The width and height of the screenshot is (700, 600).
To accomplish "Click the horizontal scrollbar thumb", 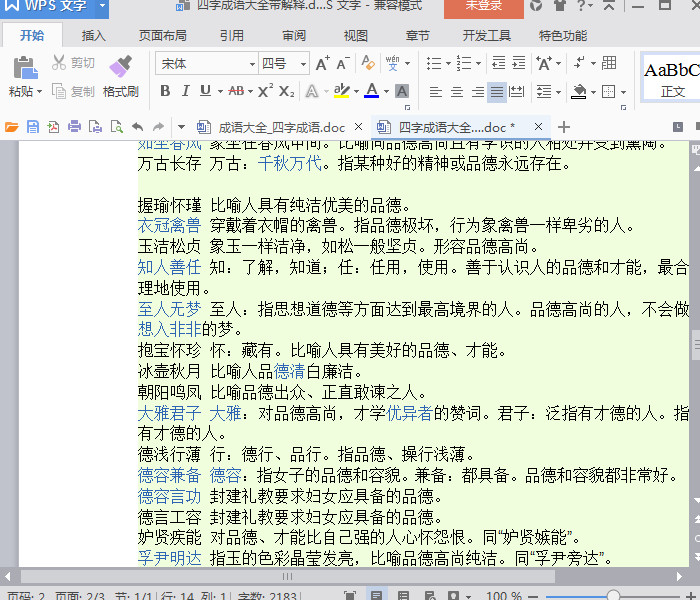I will [x=288, y=576].
